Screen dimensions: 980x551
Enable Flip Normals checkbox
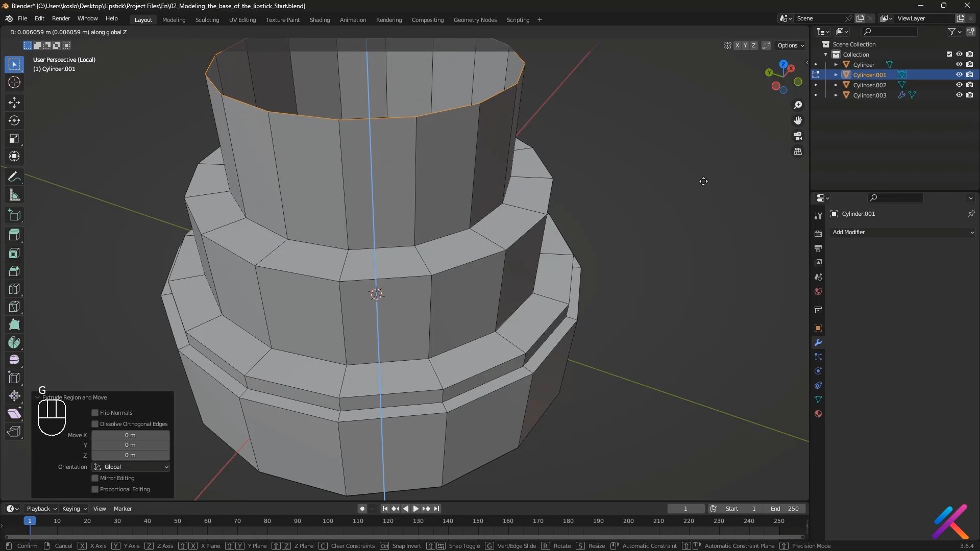[x=95, y=413]
